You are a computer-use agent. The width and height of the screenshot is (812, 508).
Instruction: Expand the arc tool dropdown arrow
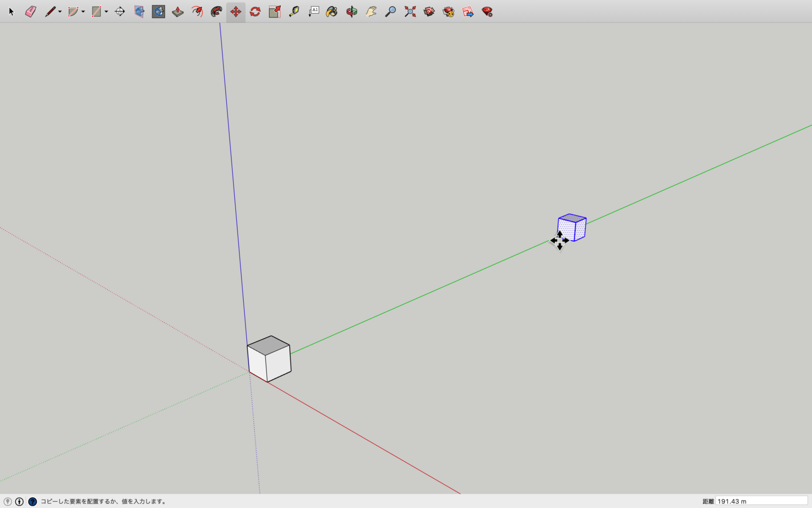click(83, 12)
